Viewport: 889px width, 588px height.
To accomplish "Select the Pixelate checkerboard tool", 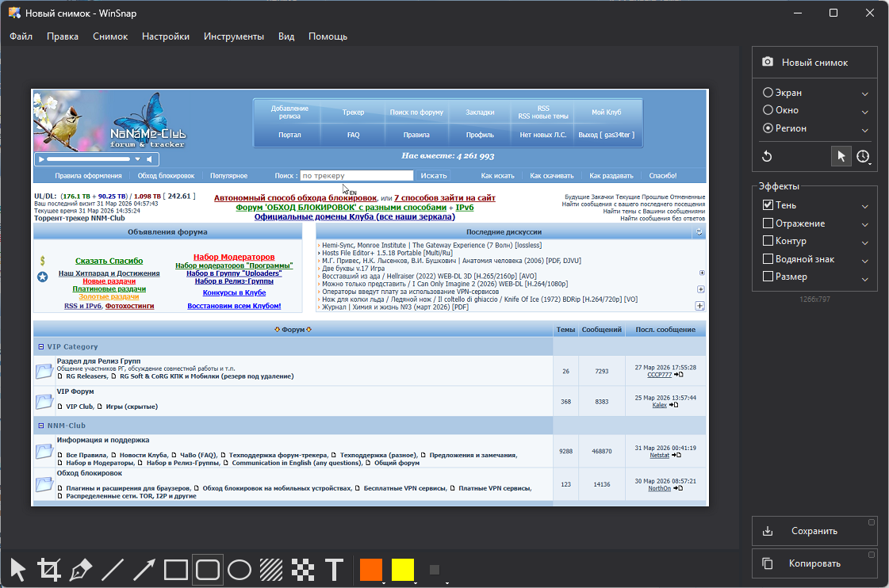I will [303, 570].
